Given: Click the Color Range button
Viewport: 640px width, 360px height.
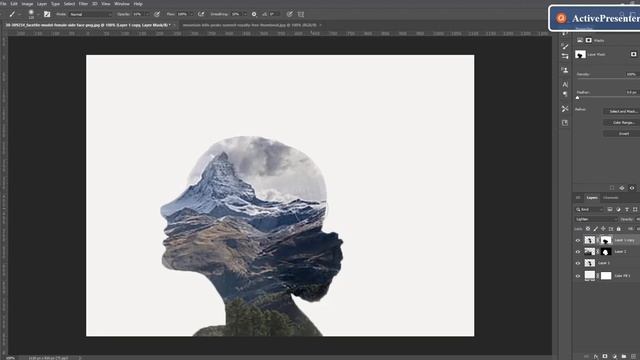Looking at the screenshot, I should tap(623, 122).
